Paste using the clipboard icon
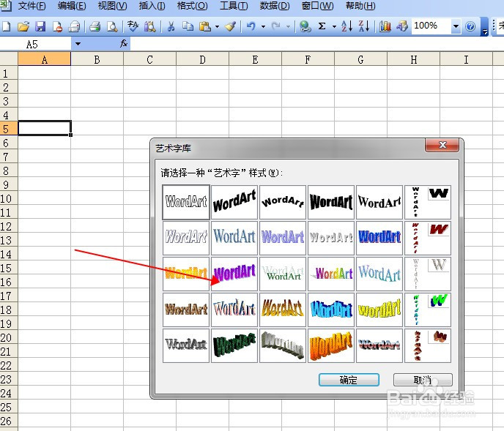 pos(205,26)
